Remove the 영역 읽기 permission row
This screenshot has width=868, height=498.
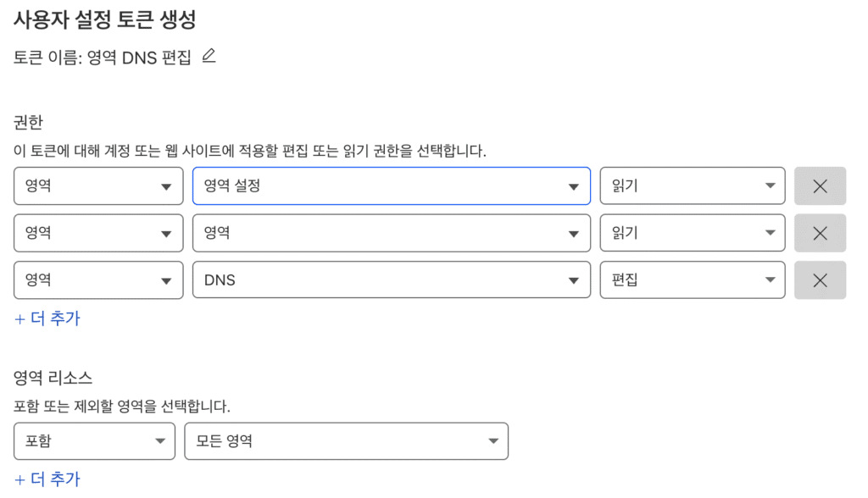[x=820, y=233]
